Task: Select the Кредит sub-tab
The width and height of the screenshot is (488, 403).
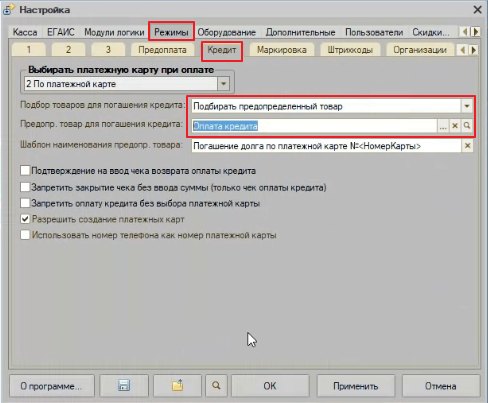Action: (222, 50)
